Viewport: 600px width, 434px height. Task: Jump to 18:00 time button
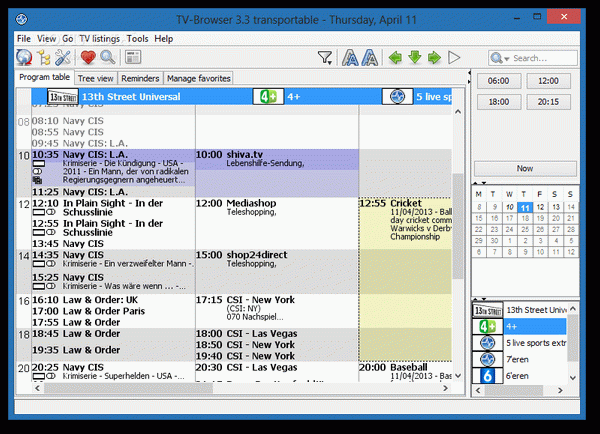click(x=498, y=102)
